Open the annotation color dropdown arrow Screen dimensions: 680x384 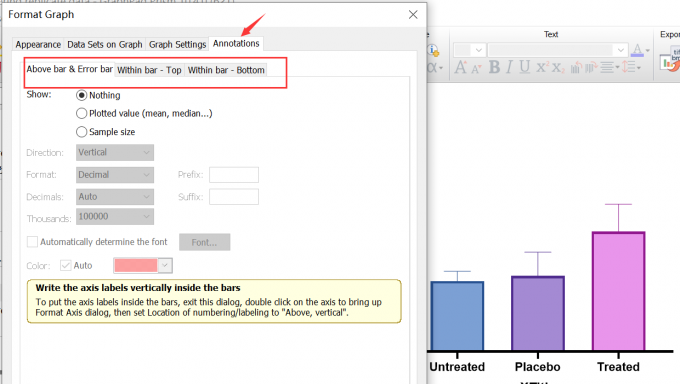point(165,266)
